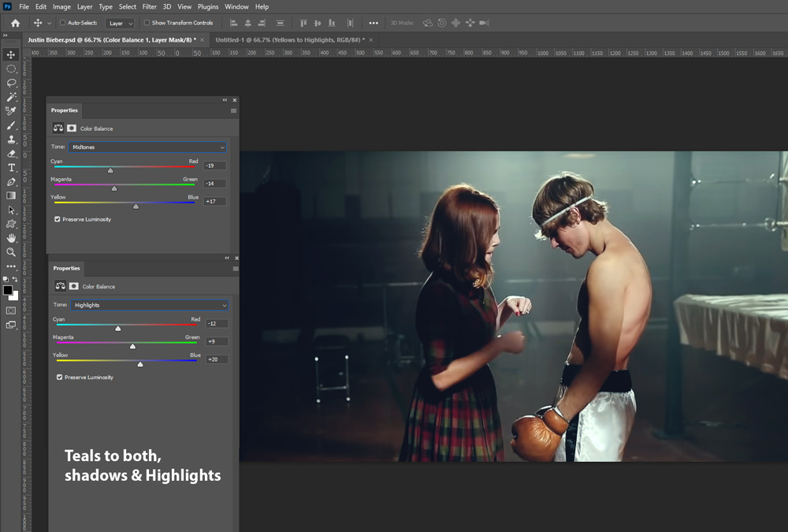This screenshot has height=532, width=788.
Task: Select the Clone Stamp tool
Action: [x=11, y=140]
